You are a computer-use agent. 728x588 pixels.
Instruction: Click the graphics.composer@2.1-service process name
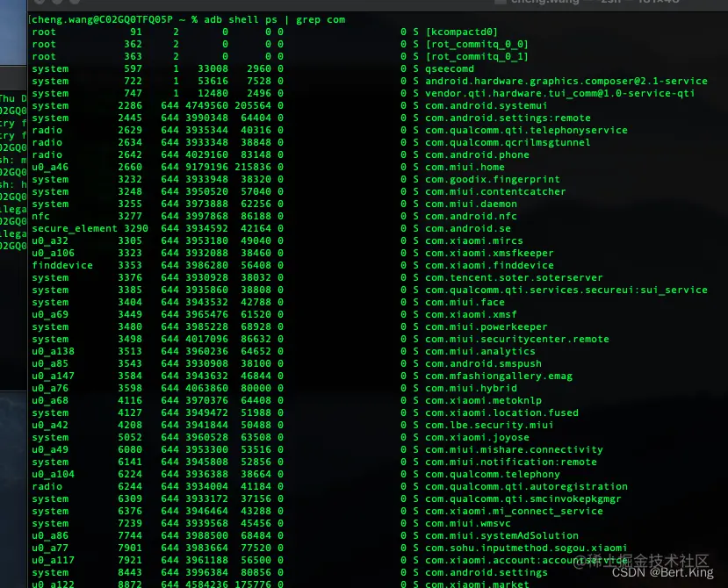566,82
